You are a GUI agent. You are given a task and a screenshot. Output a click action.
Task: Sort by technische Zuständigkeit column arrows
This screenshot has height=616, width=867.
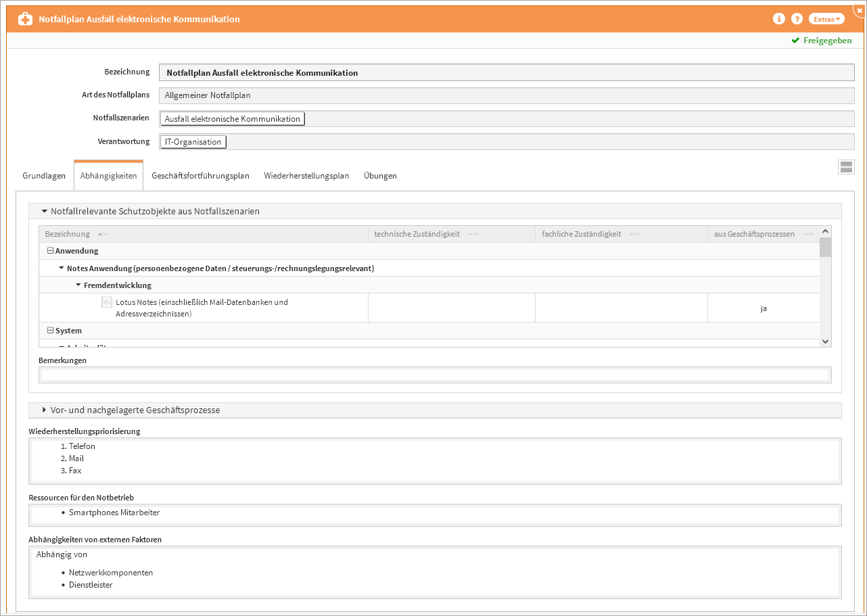[473, 235]
